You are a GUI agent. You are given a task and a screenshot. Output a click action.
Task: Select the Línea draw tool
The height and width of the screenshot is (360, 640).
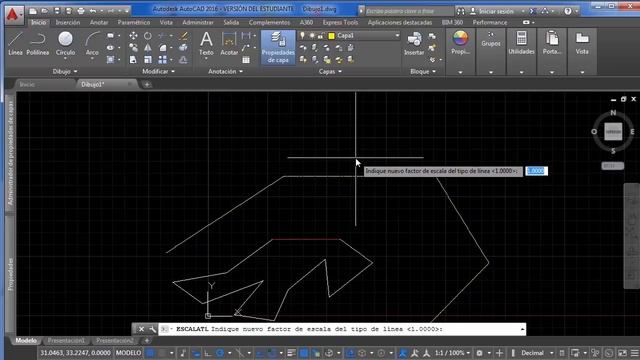tap(15, 44)
